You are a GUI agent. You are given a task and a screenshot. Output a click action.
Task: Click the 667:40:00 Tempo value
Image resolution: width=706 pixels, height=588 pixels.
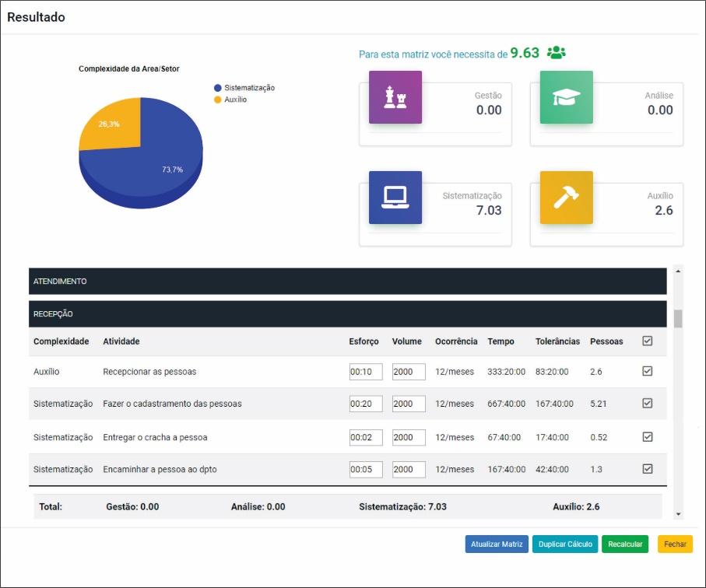pyautogui.click(x=506, y=404)
